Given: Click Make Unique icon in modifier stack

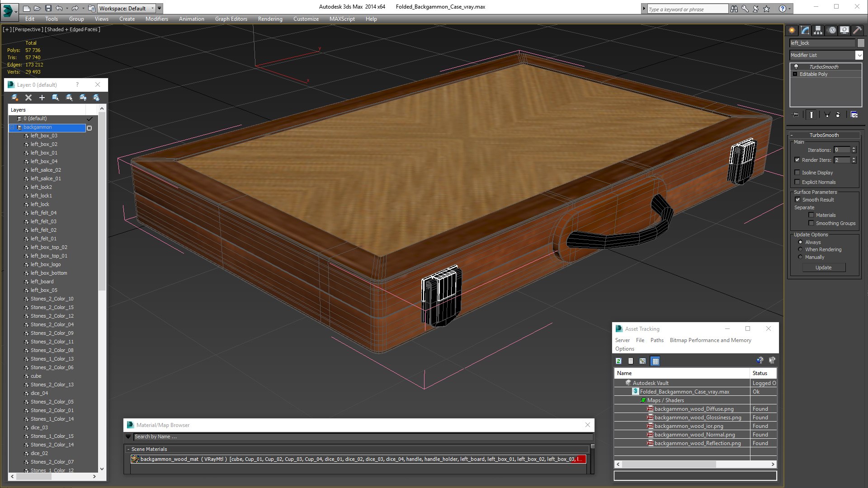Looking at the screenshot, I should coord(827,115).
